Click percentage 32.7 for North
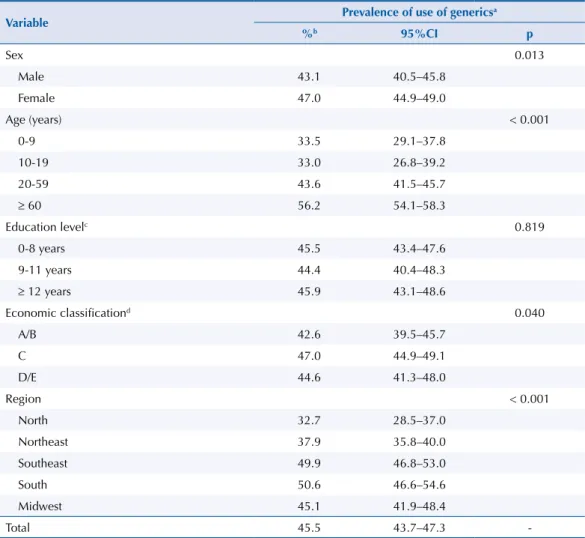Image resolution: width=585 pixels, height=538 pixels. point(309,420)
